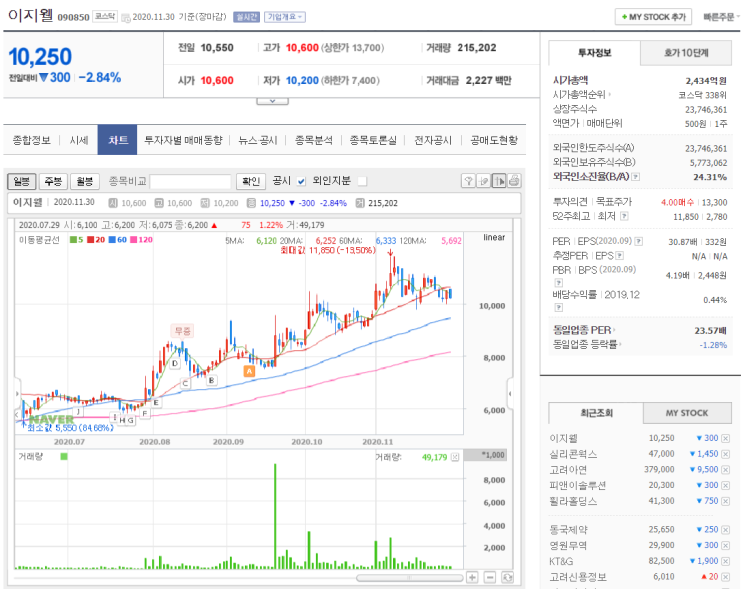Viewport: 743px width, 589px height.
Task: Click 빠른주문 link
Action: tap(720, 17)
